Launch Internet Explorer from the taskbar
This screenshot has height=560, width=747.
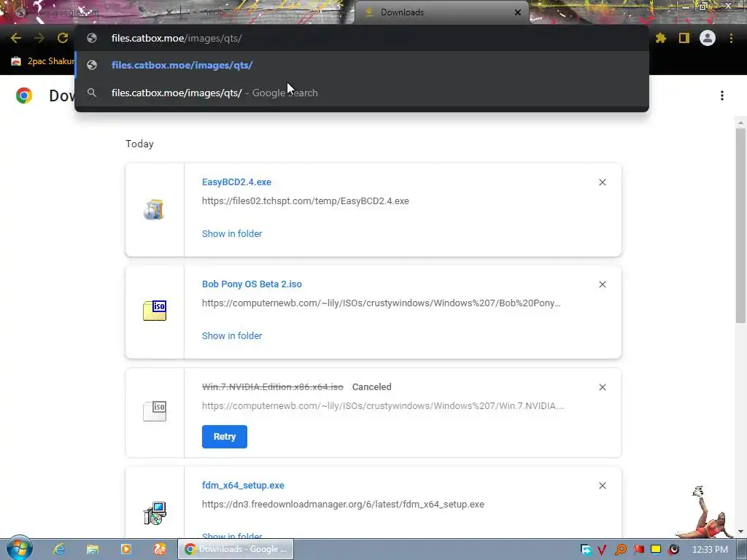59,549
